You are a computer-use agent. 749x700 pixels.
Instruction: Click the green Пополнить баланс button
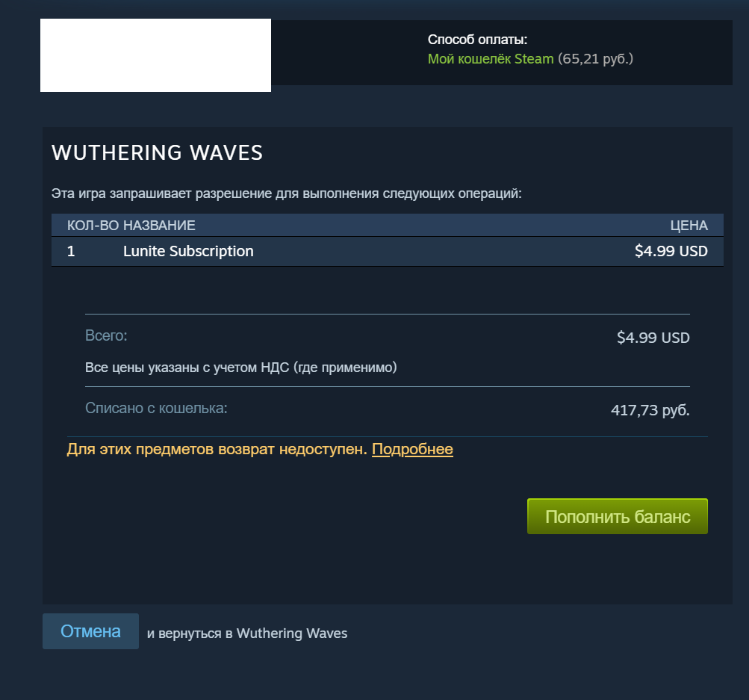click(x=617, y=516)
